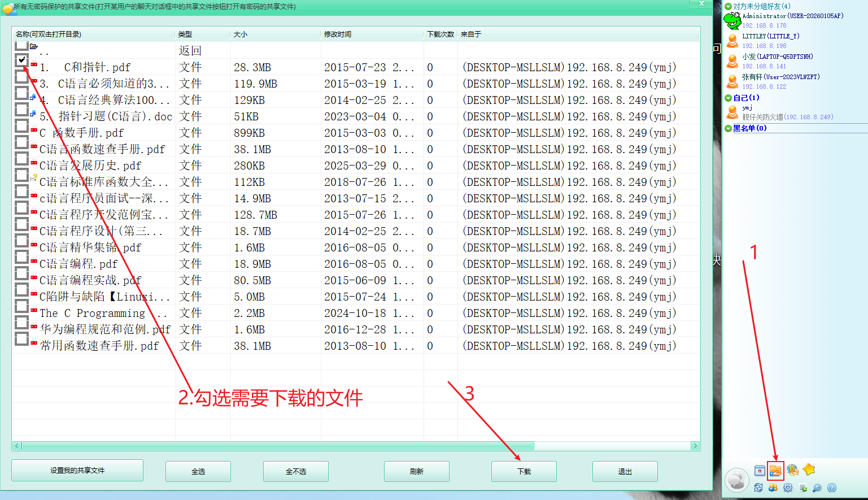The height and width of the screenshot is (500, 868).
Task: Select 小发 contact avatar
Action: click(x=732, y=61)
